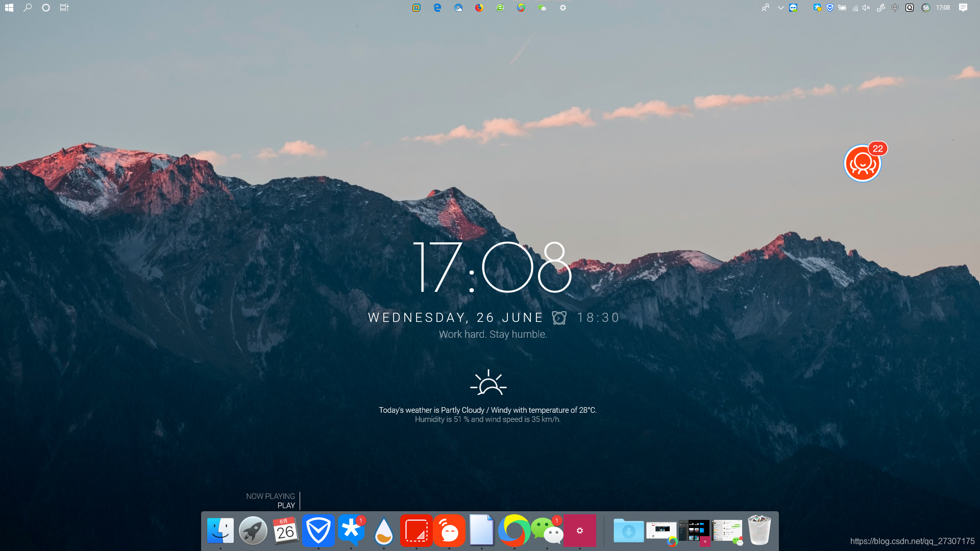Click the blue shield security app in dock
The image size is (980, 551).
coord(318,531)
